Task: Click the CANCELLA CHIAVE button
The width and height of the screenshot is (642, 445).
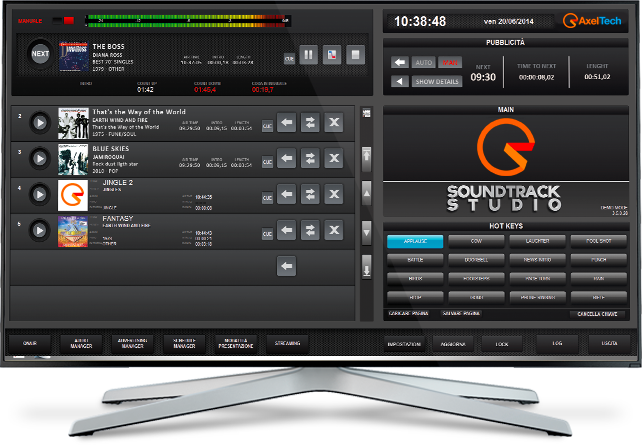Action: [x=597, y=314]
